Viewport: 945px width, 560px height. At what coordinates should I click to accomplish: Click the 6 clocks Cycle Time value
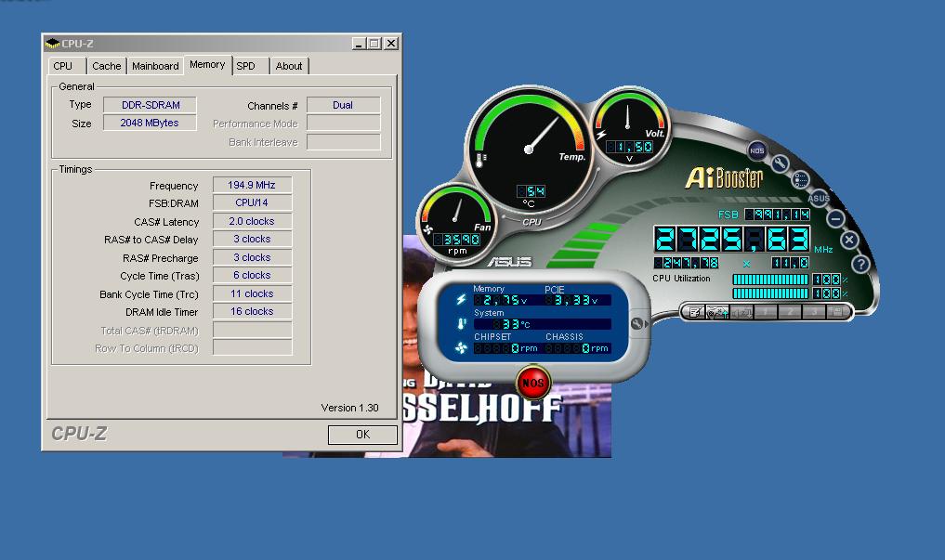253,275
